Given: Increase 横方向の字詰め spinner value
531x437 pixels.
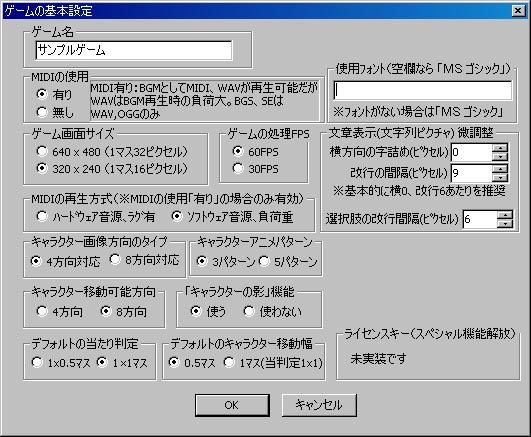Looking at the screenshot, I should point(500,148).
